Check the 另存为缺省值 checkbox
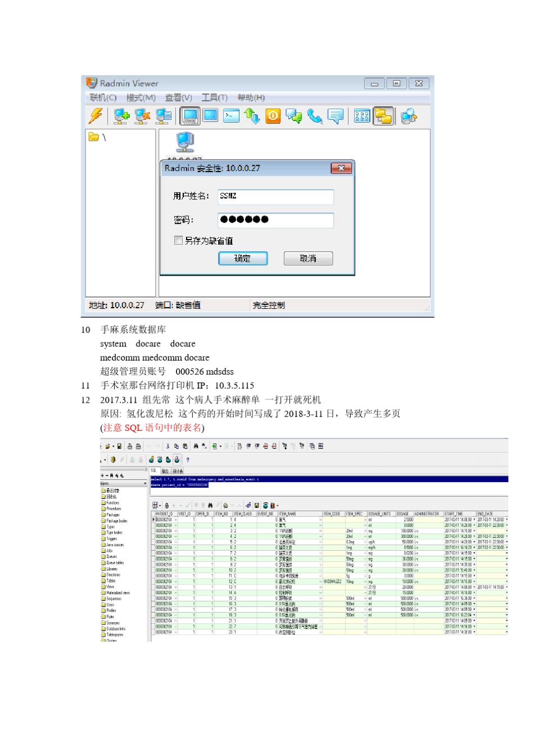534x756 pixels. tap(179, 240)
